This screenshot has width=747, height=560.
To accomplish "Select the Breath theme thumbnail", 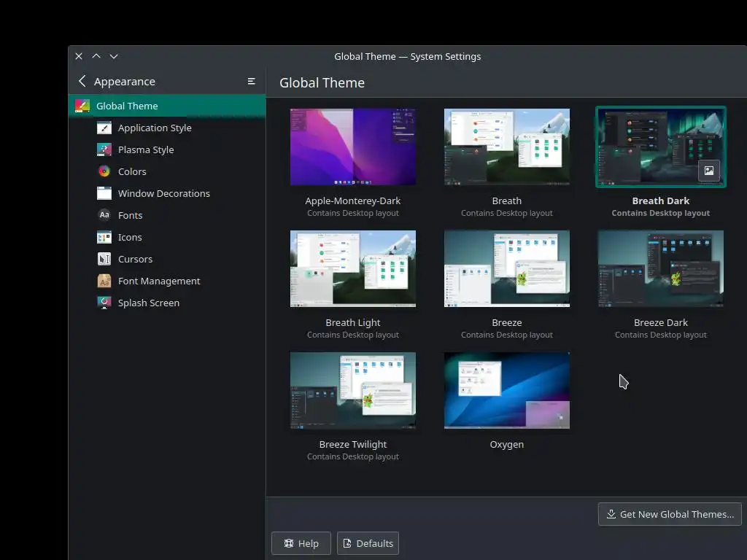I will [x=507, y=147].
